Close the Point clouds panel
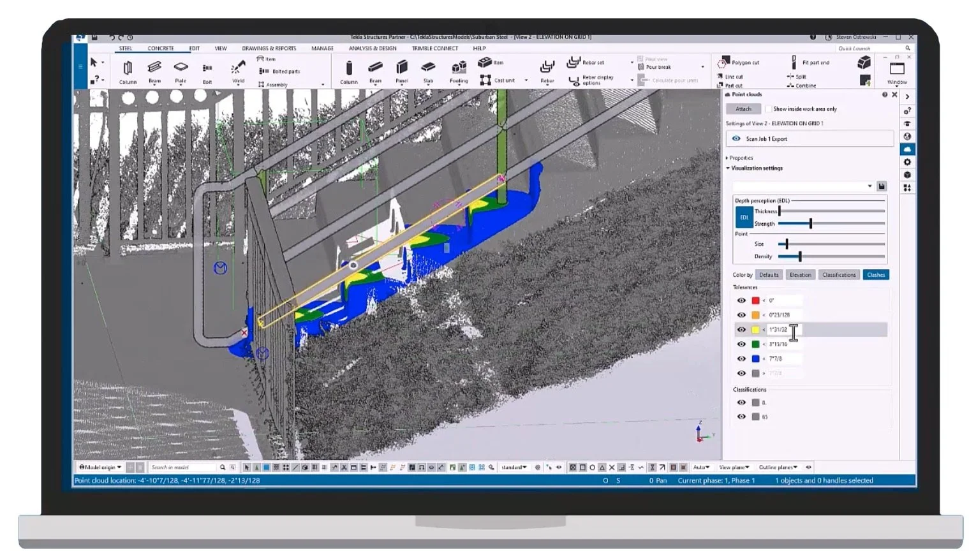 point(894,94)
